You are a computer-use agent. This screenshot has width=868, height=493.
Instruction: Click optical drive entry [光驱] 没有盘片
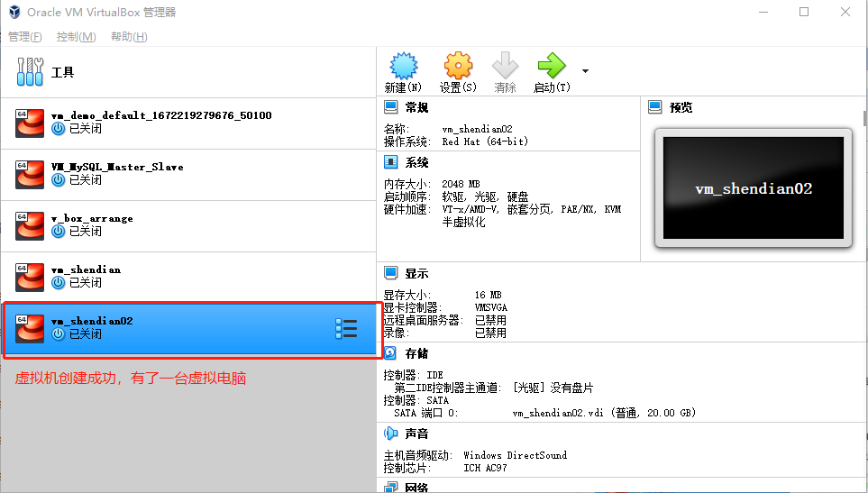coord(553,388)
